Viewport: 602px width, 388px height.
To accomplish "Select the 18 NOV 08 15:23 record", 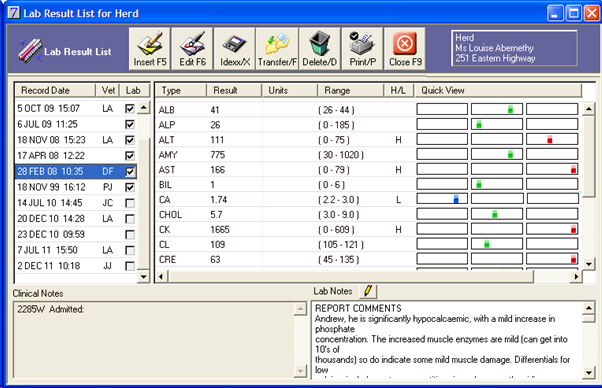I will coord(76,140).
